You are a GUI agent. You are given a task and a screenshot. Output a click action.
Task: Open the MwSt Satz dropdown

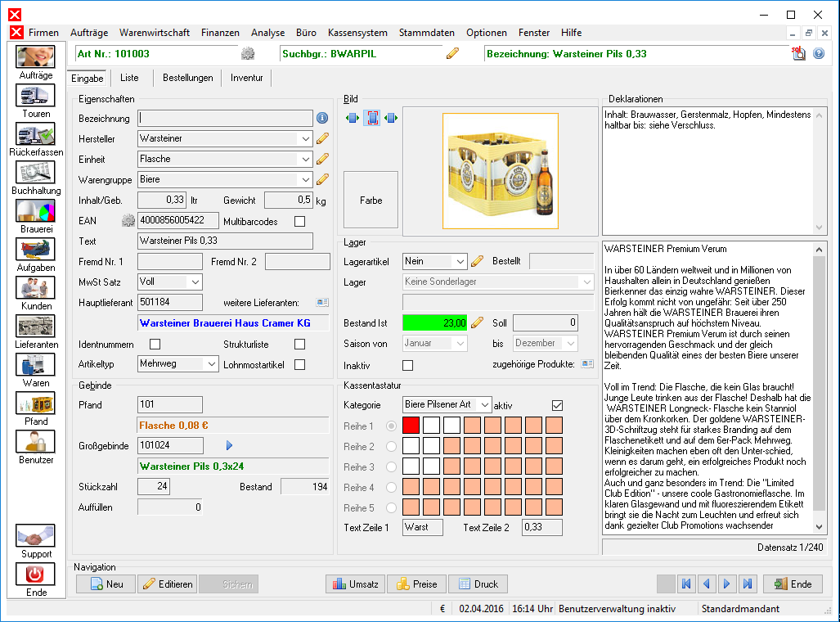point(195,282)
